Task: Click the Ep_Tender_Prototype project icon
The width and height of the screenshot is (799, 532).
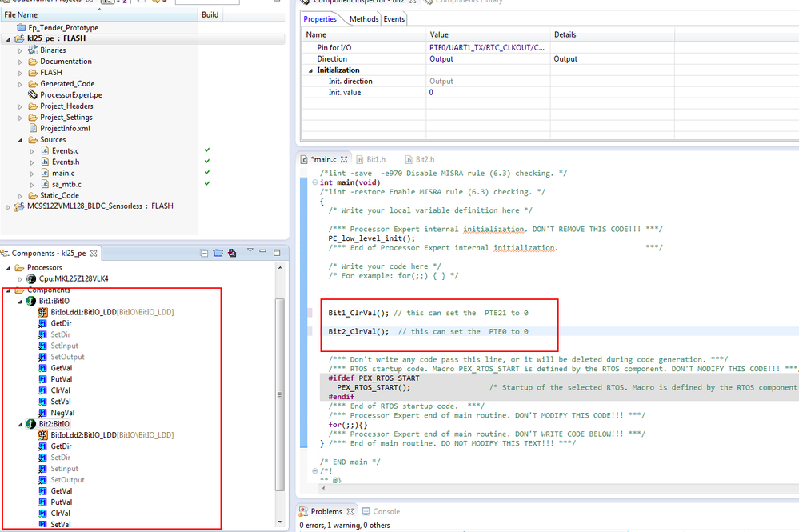Action: point(21,27)
